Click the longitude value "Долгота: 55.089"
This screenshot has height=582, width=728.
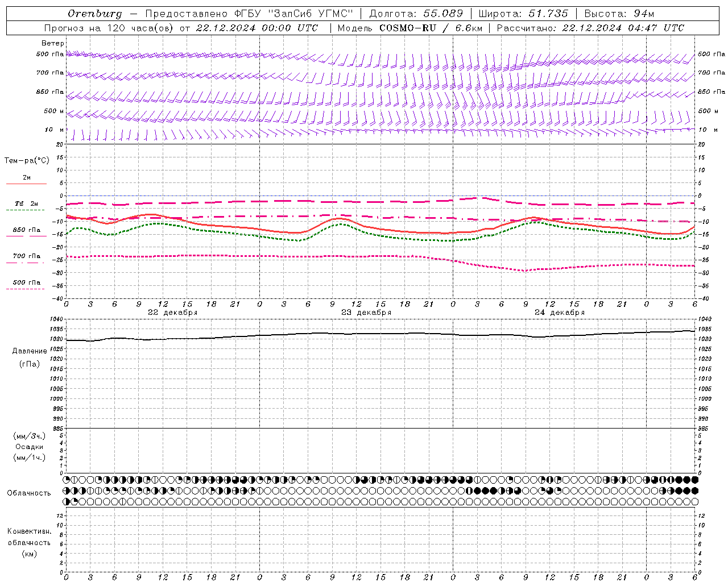point(416,14)
